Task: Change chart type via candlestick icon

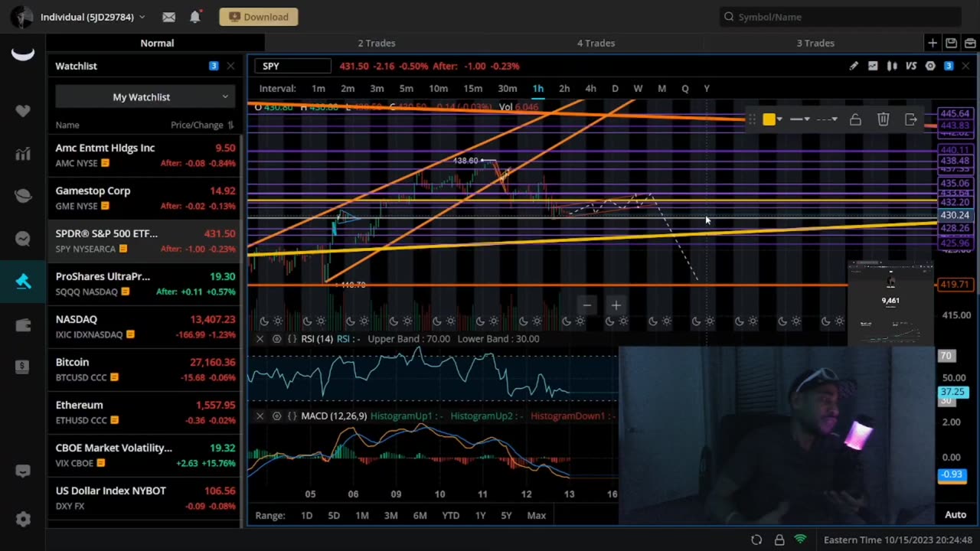Action: [x=892, y=67]
